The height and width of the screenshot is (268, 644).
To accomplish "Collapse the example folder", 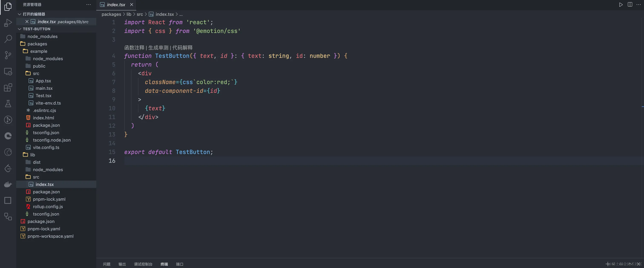I will (x=56, y=51).
